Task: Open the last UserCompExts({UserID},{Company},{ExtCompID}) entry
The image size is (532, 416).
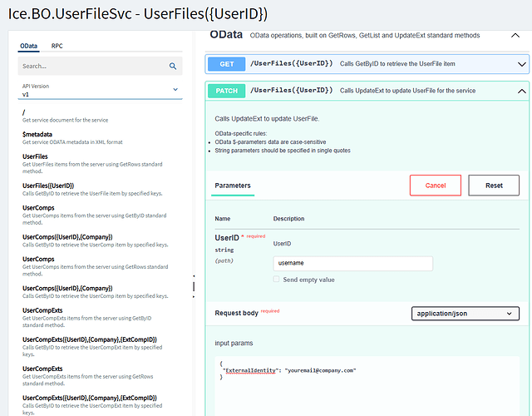Action: (92, 405)
